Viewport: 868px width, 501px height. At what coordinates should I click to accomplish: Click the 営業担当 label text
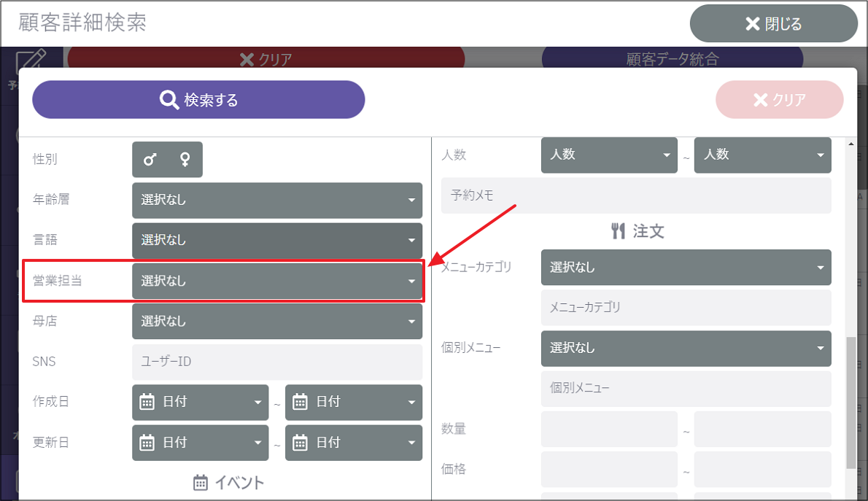coord(58,281)
